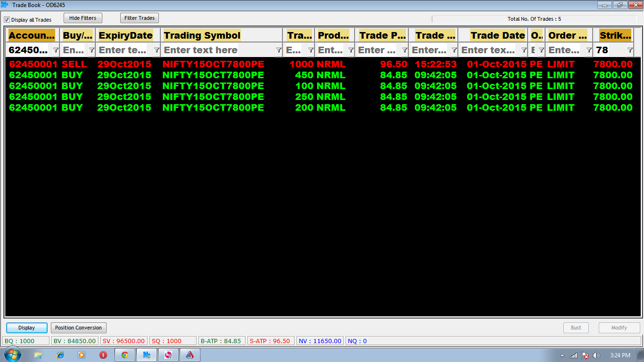This screenshot has height=362, width=644.
Task: Click Strike Price filter field containing 78
Action: [x=610, y=50]
